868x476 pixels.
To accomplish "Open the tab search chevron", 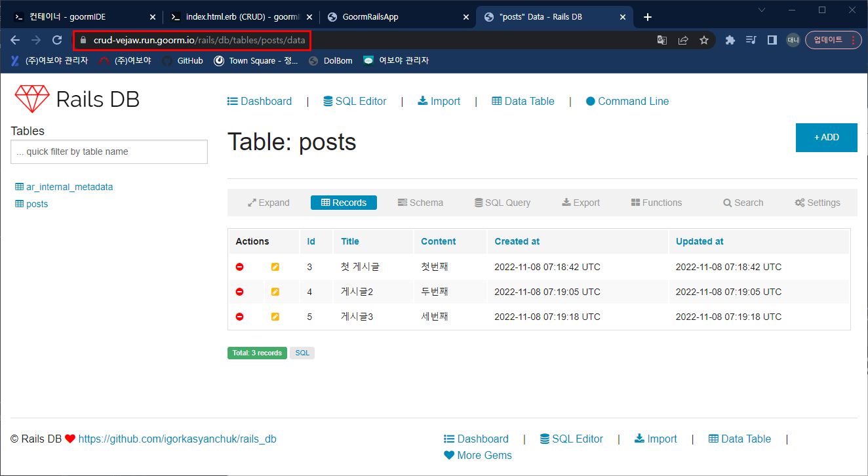I will (762, 9).
